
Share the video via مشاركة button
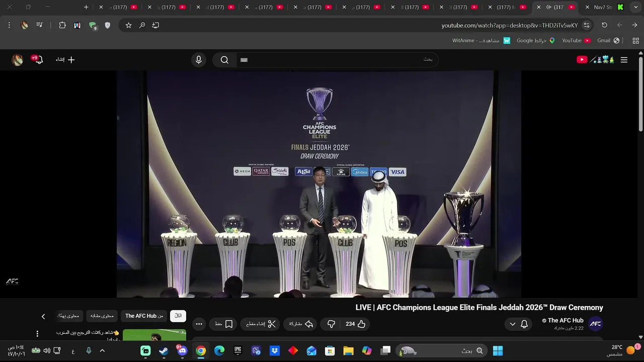click(301, 324)
